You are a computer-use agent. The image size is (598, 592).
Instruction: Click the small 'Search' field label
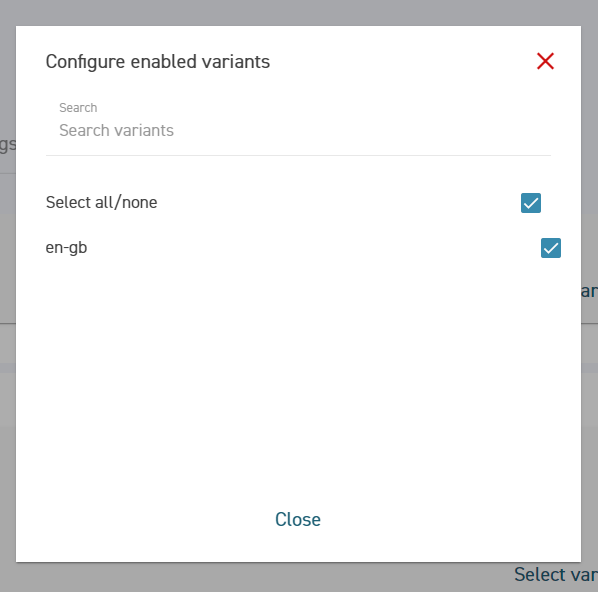[78, 108]
